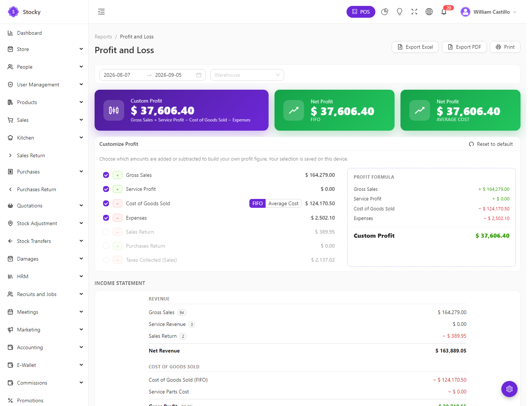Click the Gross Sales count badge 94
This screenshot has height=406, width=532.
click(182, 313)
